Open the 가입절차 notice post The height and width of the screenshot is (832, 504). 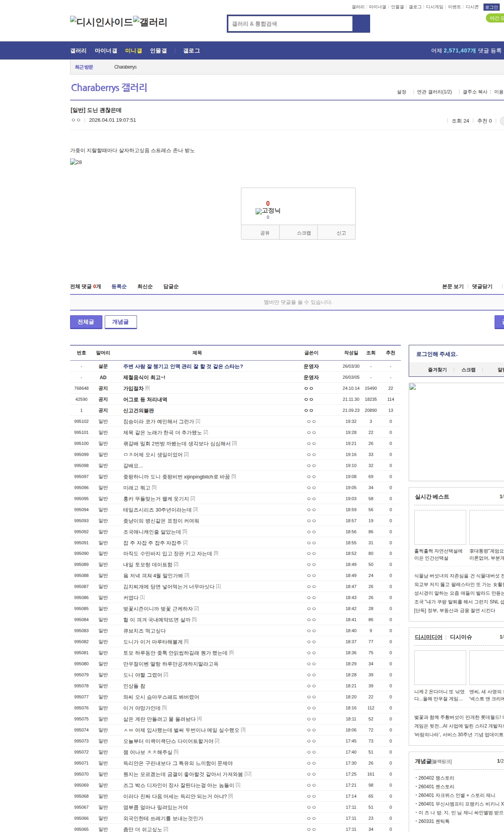click(133, 388)
